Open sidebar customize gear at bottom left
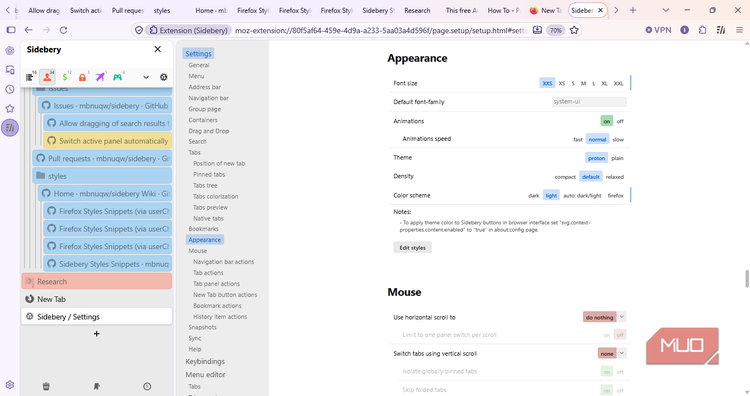750x396 pixels. point(10,385)
